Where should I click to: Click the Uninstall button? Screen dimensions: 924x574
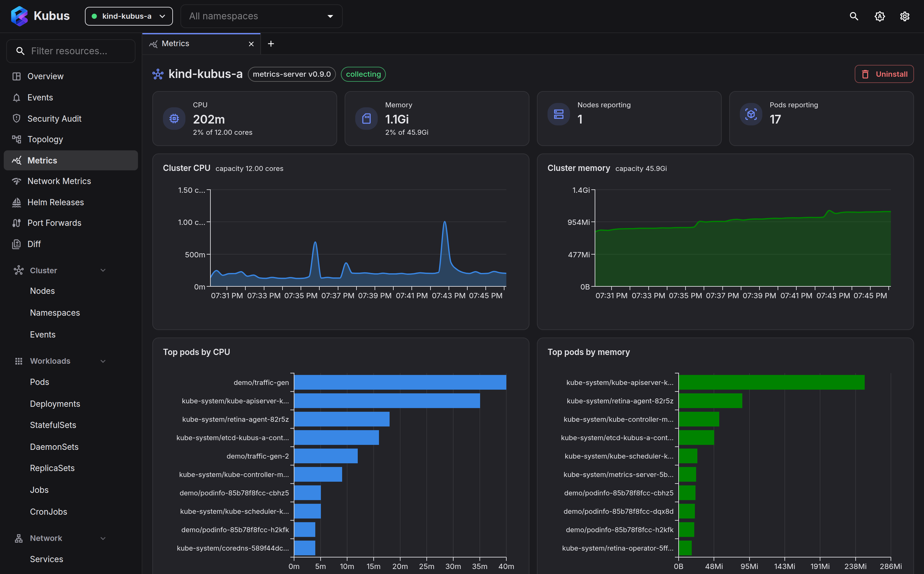(x=884, y=74)
